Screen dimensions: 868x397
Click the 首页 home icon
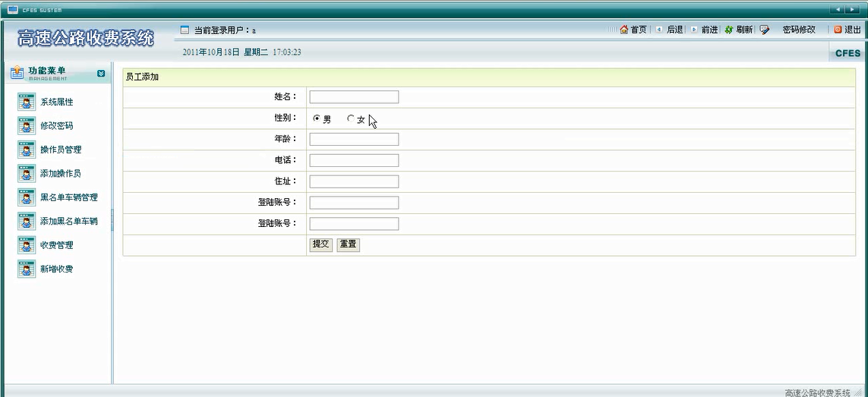pos(624,30)
